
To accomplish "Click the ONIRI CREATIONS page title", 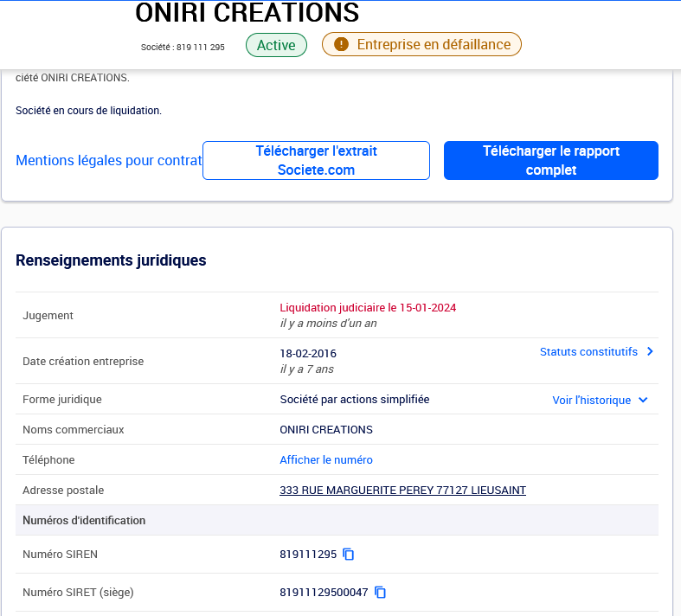I will coord(247,13).
